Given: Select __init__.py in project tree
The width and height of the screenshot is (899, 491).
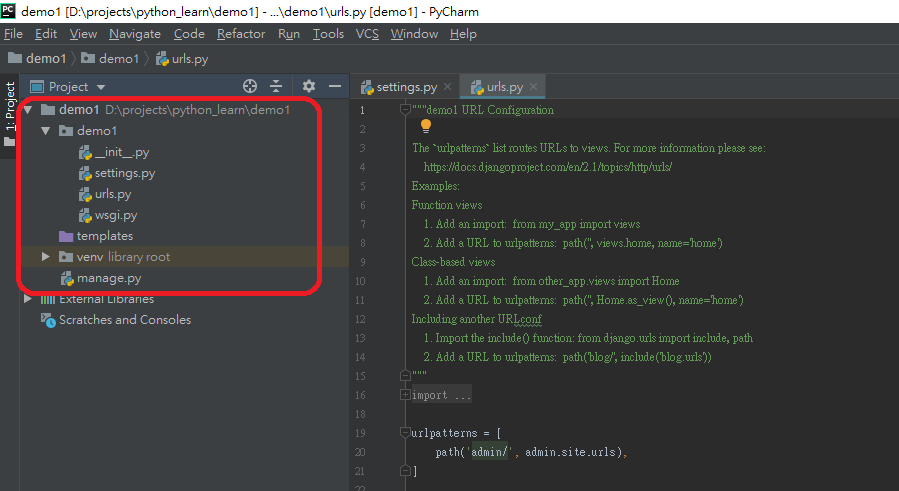Looking at the screenshot, I should pos(122,153).
